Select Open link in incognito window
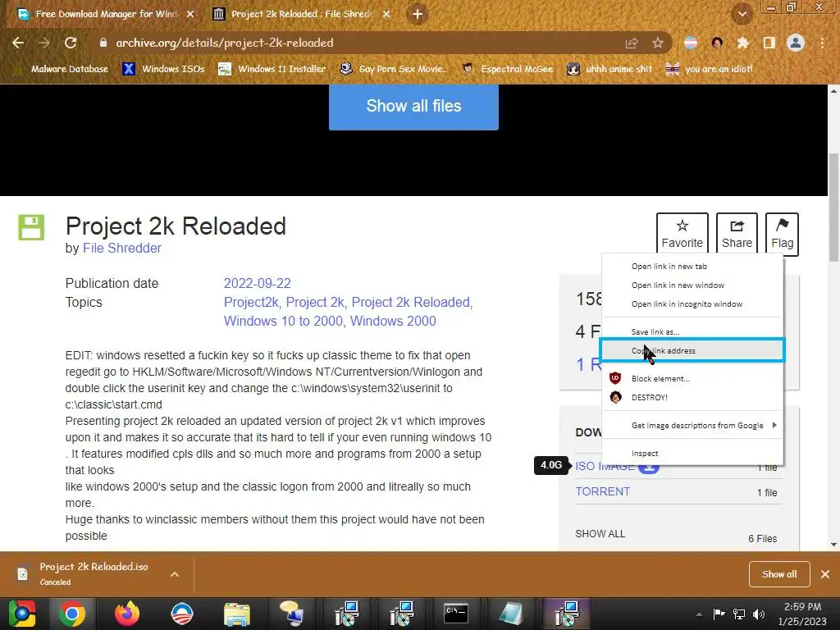The width and height of the screenshot is (840, 630). coord(692,304)
